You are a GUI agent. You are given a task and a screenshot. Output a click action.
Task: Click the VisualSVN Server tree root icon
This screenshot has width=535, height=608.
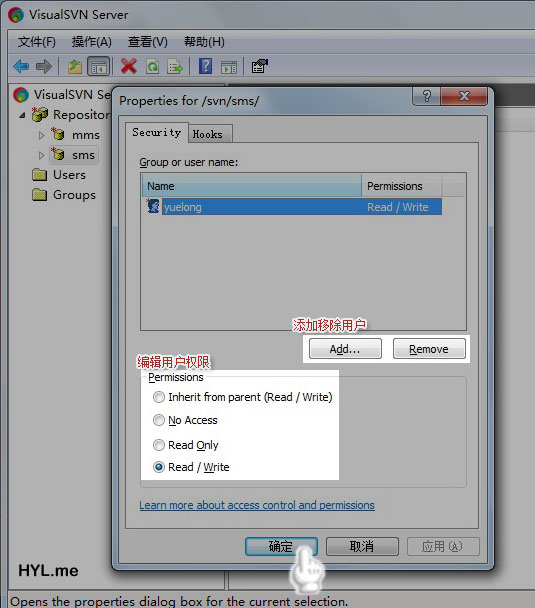coord(21,95)
